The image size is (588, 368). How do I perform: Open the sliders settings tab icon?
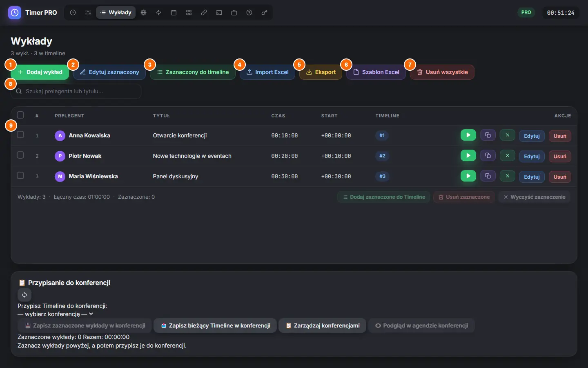[x=88, y=13]
